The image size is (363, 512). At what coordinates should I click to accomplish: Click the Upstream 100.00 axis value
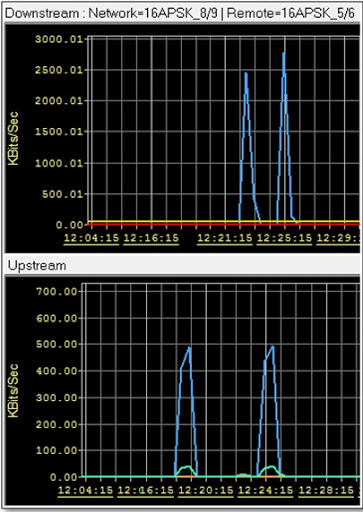pos(57,451)
